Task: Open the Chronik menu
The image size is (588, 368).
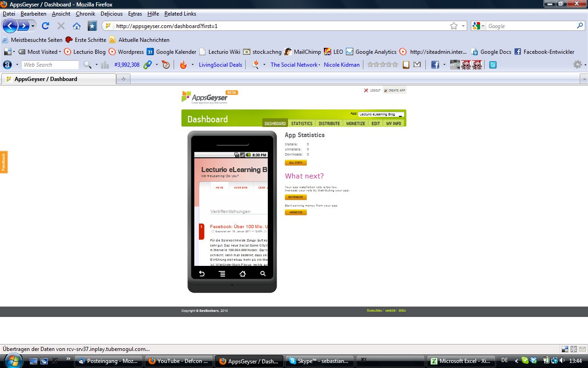Action: pyautogui.click(x=85, y=14)
